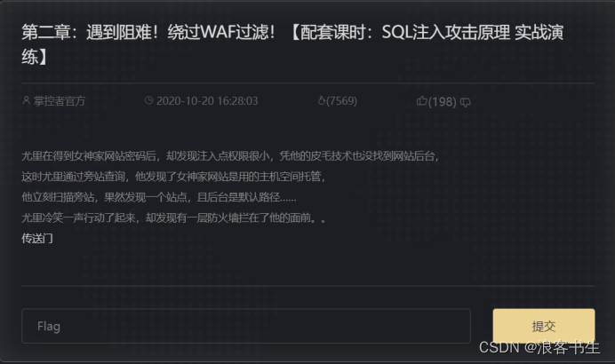Select the line starting 他立刻扫描旁站
This screenshot has width=615, height=364.
(159, 197)
